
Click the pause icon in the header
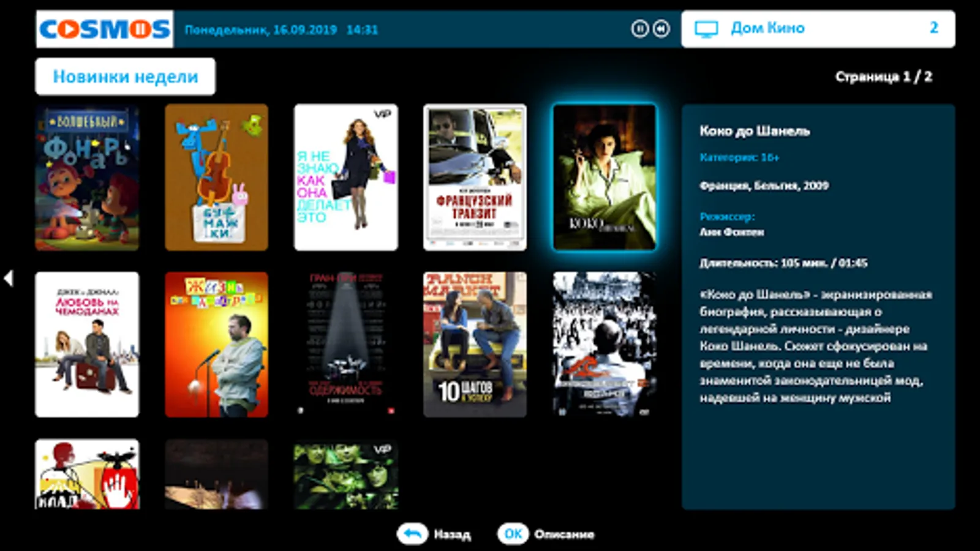click(x=639, y=29)
